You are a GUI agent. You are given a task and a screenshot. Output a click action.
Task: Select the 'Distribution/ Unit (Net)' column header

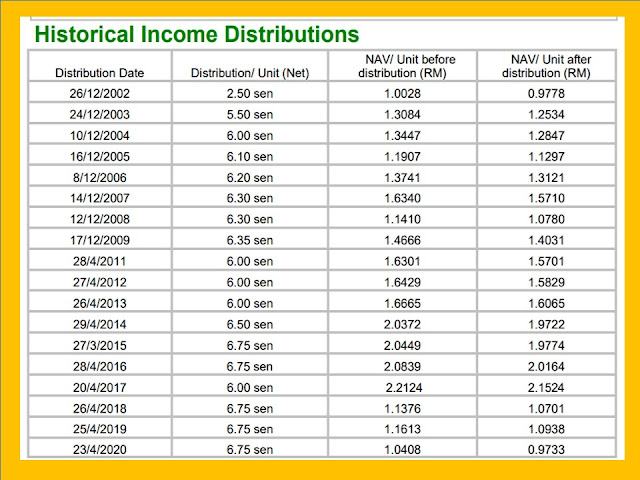pos(250,73)
